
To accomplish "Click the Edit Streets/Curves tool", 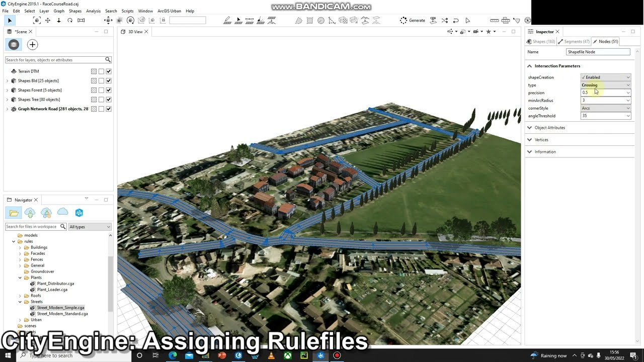I will click(238, 21).
